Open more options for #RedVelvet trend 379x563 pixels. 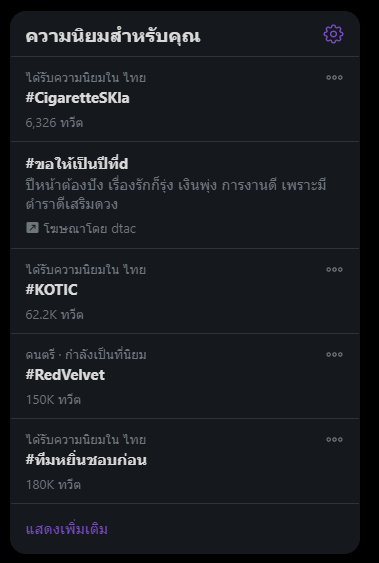334,354
